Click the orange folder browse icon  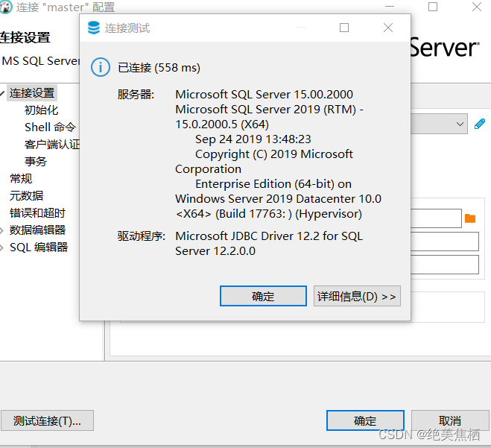click(470, 218)
